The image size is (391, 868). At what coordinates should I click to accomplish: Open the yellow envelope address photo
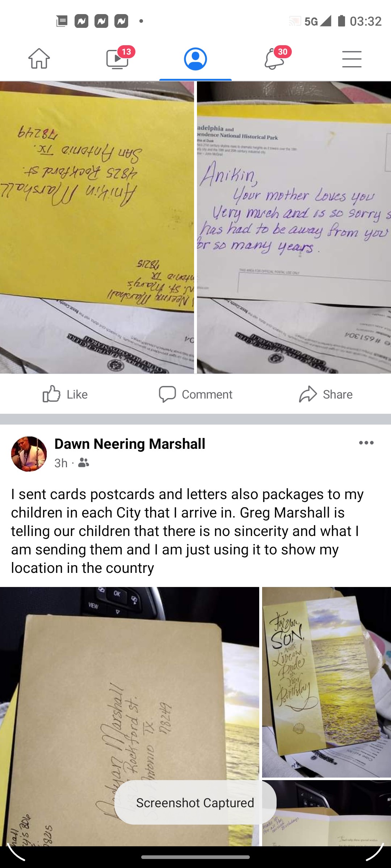(97, 227)
